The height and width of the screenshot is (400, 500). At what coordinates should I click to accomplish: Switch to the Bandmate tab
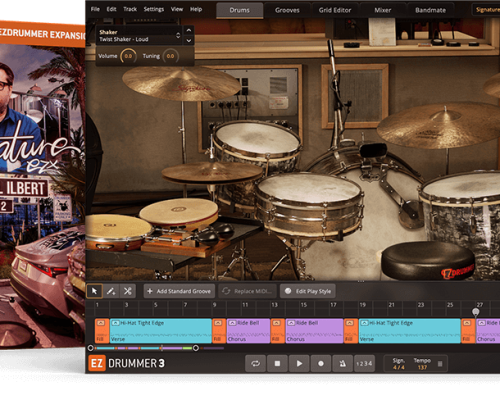point(430,10)
